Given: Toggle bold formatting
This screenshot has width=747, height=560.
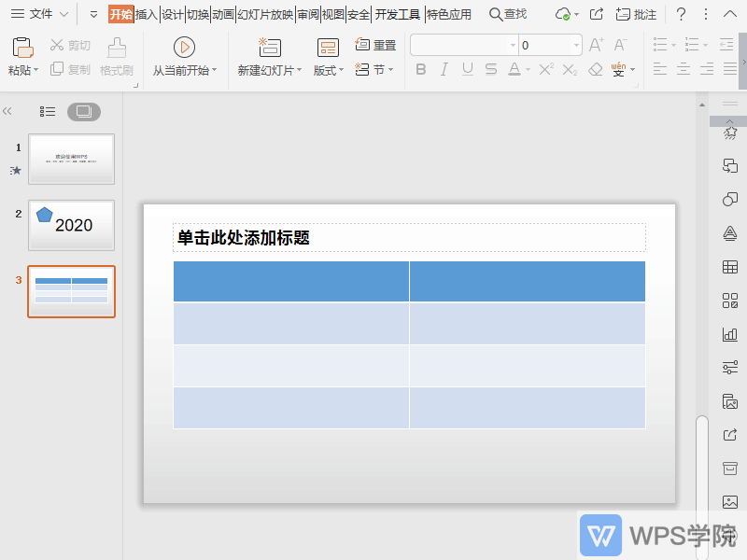Looking at the screenshot, I should coord(421,69).
